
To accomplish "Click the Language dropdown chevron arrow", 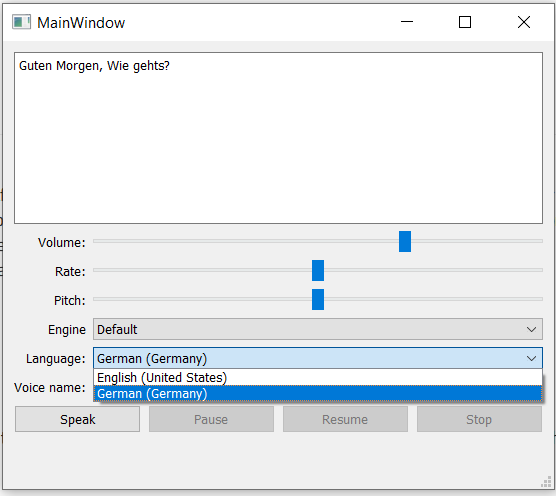I will point(531,359).
